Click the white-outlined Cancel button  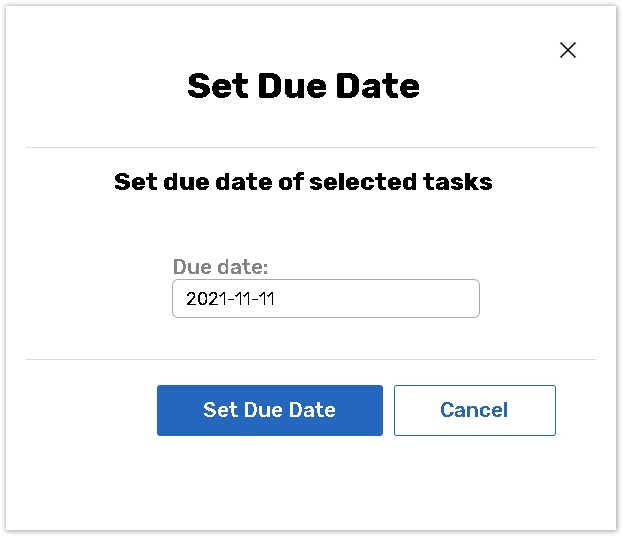pyautogui.click(x=474, y=410)
